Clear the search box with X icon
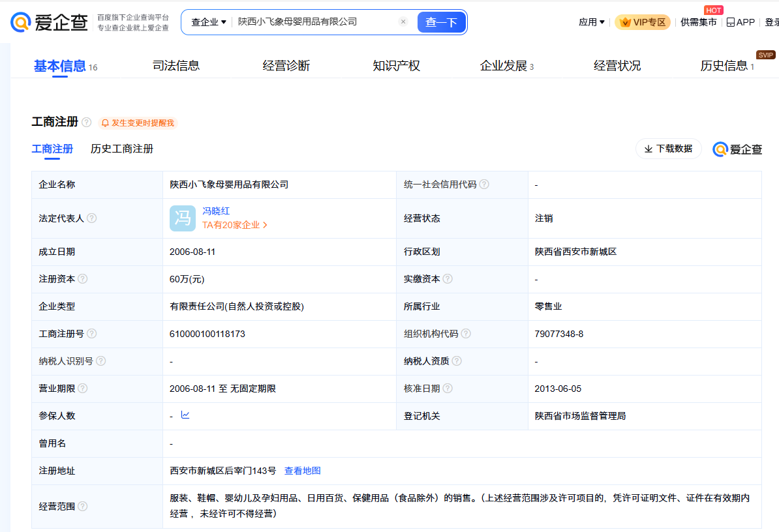The width and height of the screenshot is (779, 532). point(403,22)
